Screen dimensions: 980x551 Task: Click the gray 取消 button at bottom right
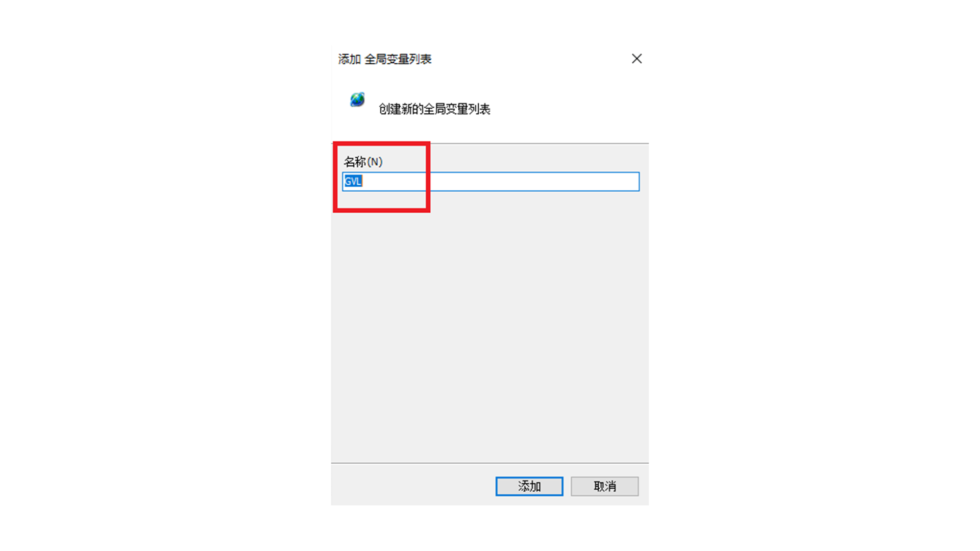604,486
